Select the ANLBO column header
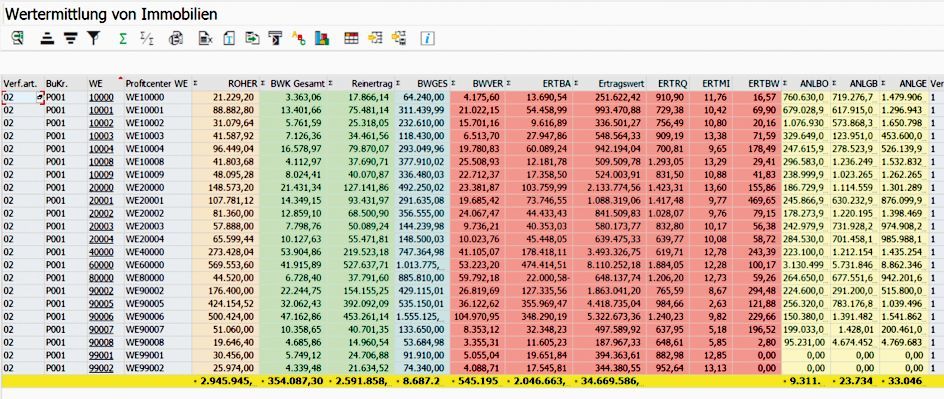Viewport: 944px width, 399px height. point(807,84)
